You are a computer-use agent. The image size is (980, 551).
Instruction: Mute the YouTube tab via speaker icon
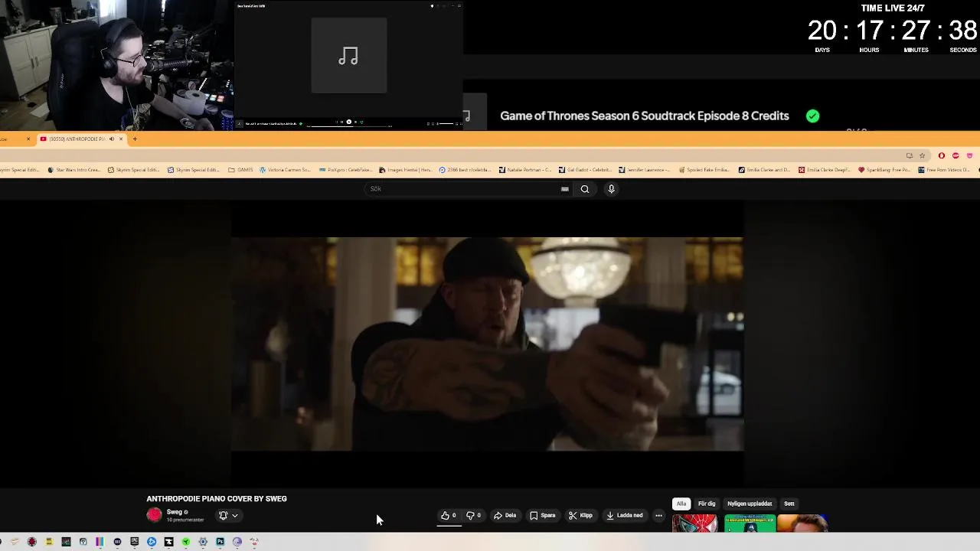coord(111,139)
